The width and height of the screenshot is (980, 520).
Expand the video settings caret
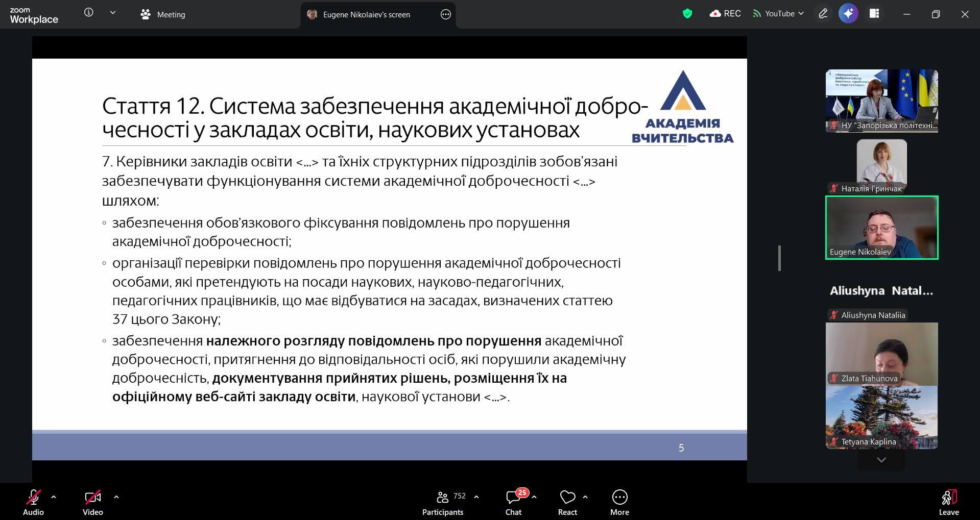[x=116, y=497]
